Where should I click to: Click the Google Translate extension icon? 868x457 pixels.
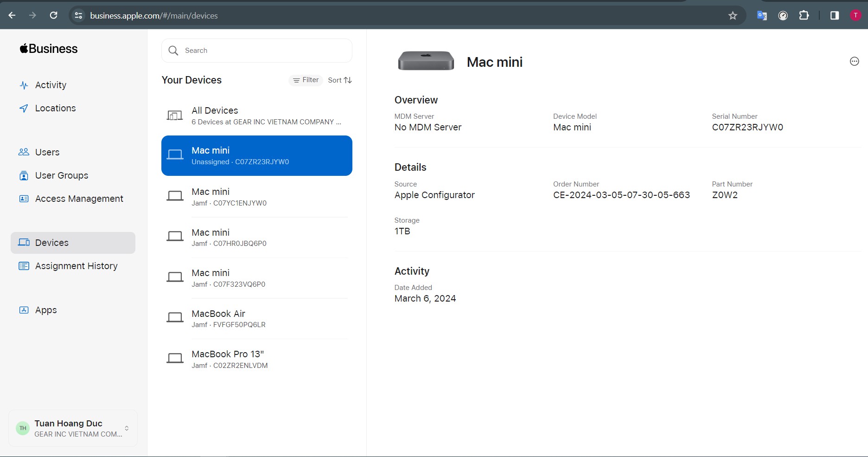click(762, 15)
